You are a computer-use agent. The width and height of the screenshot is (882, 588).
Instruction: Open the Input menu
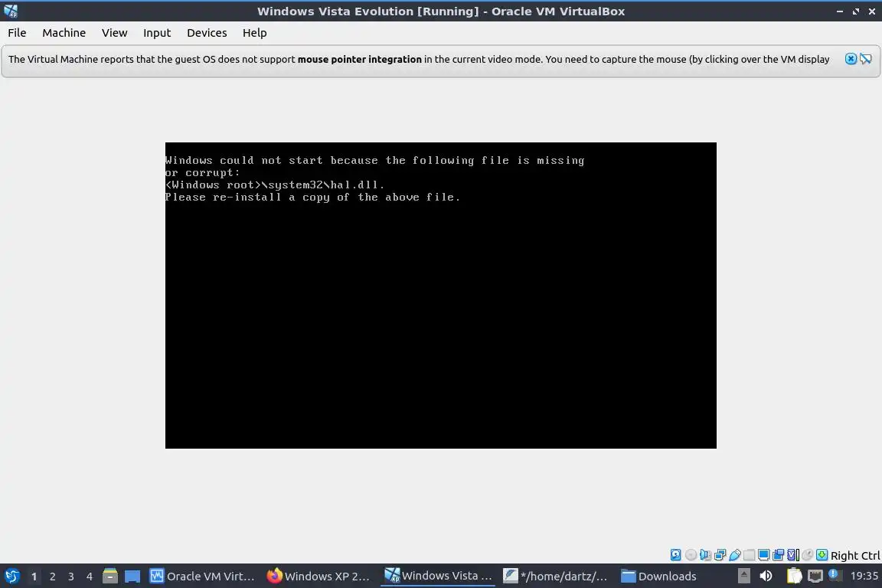pos(156,33)
